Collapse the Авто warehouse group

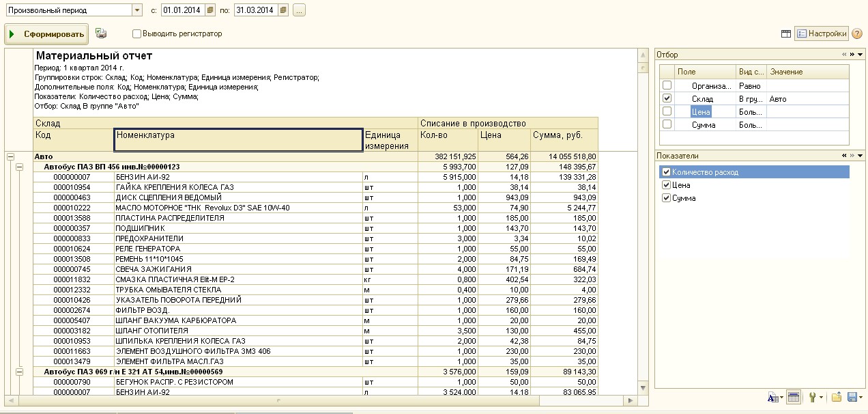pyautogui.click(x=10, y=156)
